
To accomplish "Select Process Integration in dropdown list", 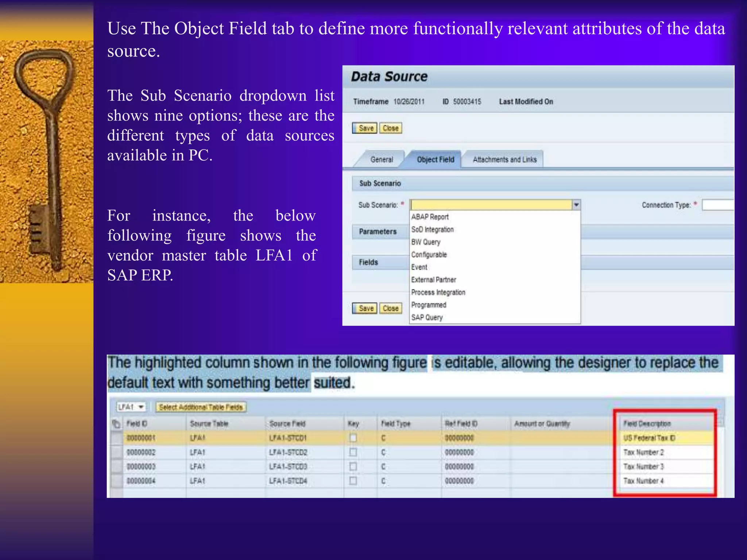I will [x=438, y=292].
